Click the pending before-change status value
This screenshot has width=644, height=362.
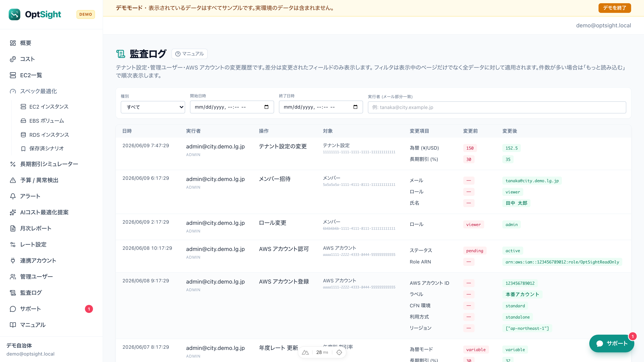[x=475, y=251]
